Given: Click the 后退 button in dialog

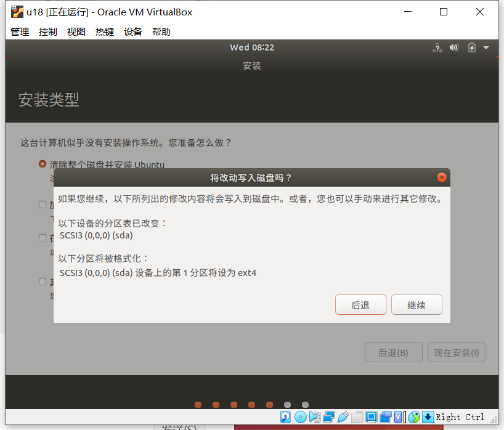Looking at the screenshot, I should tap(360, 305).
